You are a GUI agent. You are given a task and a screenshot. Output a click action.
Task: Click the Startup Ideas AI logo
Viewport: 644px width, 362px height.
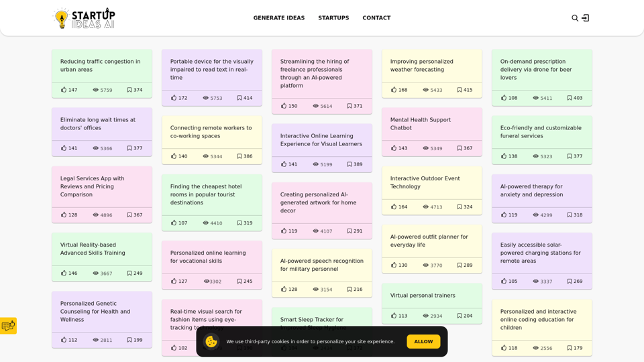click(x=85, y=18)
